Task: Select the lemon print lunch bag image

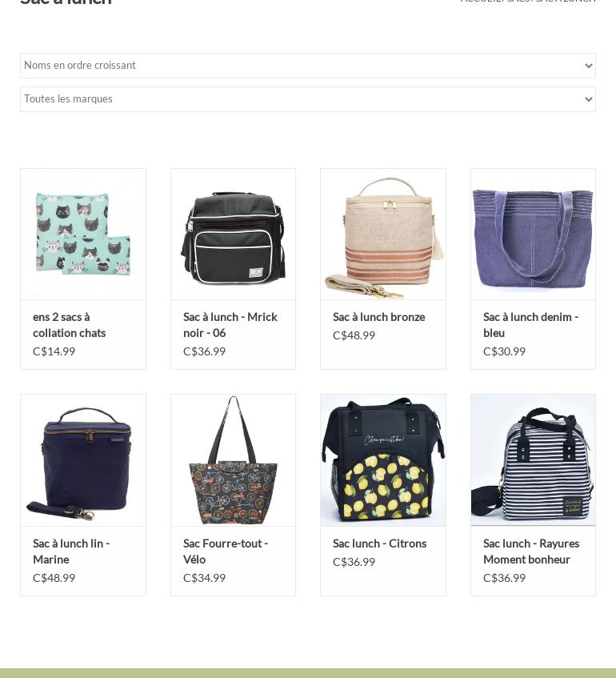Action: pos(383,460)
